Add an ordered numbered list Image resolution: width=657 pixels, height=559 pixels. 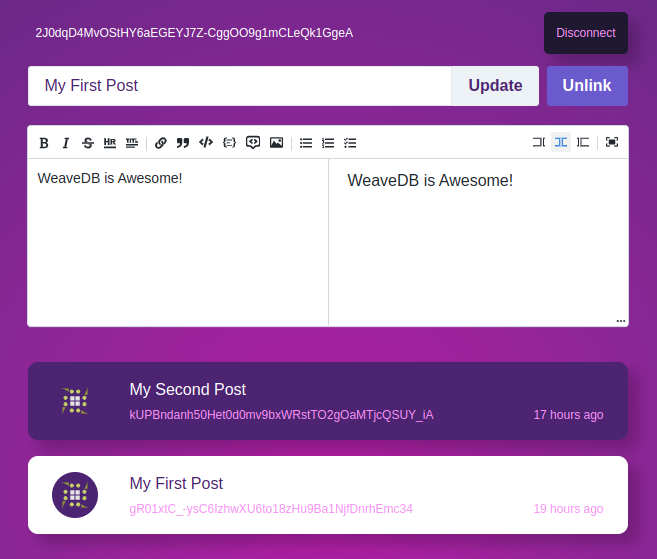328,143
